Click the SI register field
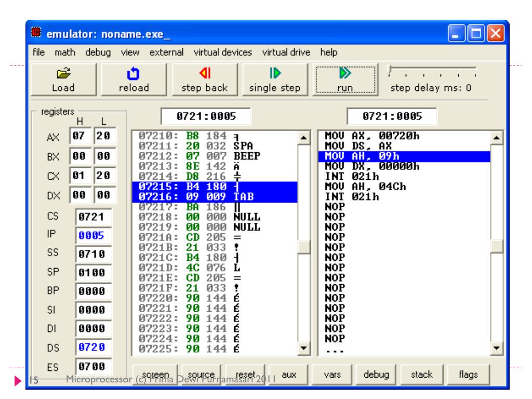Image resolution: width=532 pixels, height=399 pixels. click(x=93, y=310)
